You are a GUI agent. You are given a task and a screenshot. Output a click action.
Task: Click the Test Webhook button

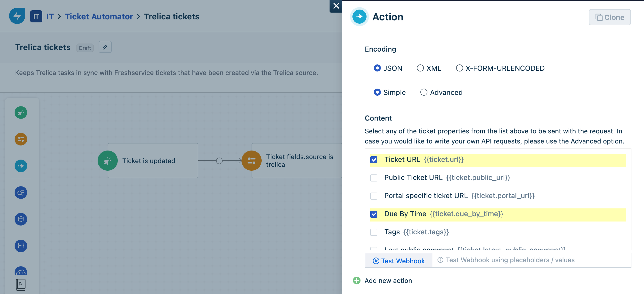[399, 261]
